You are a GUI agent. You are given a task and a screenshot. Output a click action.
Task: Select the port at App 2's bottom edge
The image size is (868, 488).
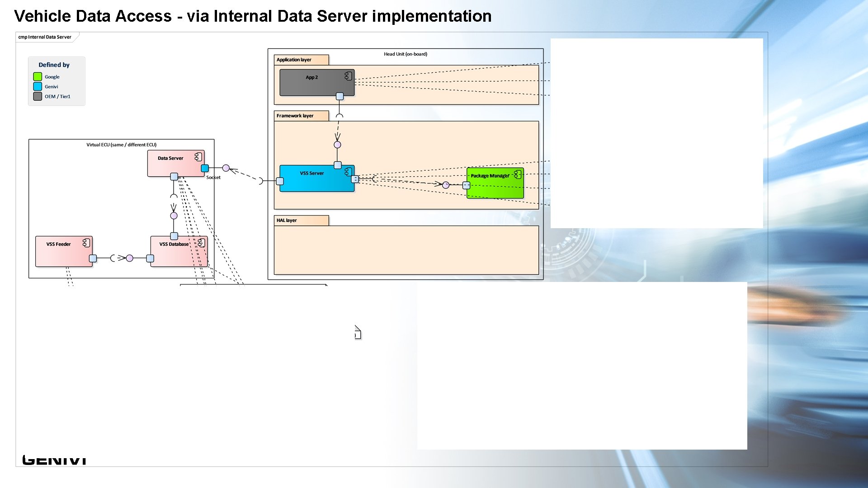point(340,96)
